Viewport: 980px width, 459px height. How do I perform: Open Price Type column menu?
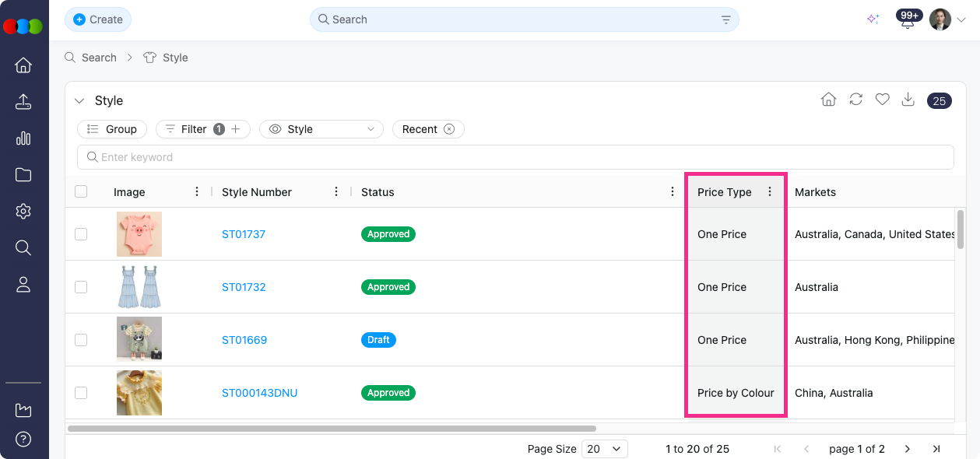[x=770, y=191]
